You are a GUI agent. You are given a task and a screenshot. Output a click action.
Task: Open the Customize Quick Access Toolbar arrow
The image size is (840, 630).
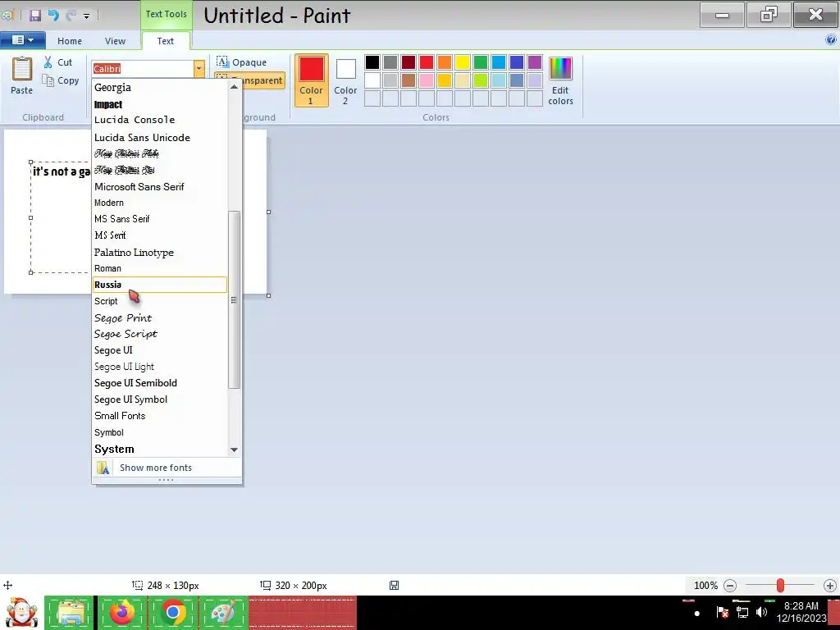point(86,16)
